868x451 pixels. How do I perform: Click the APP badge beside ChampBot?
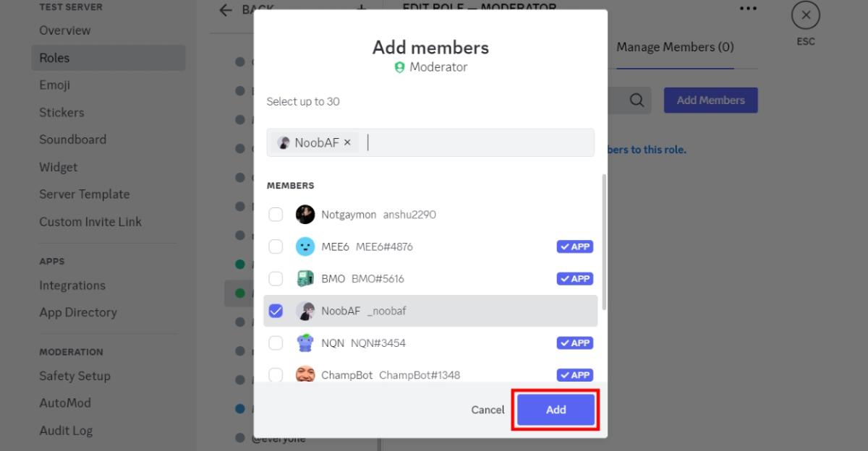(x=574, y=375)
